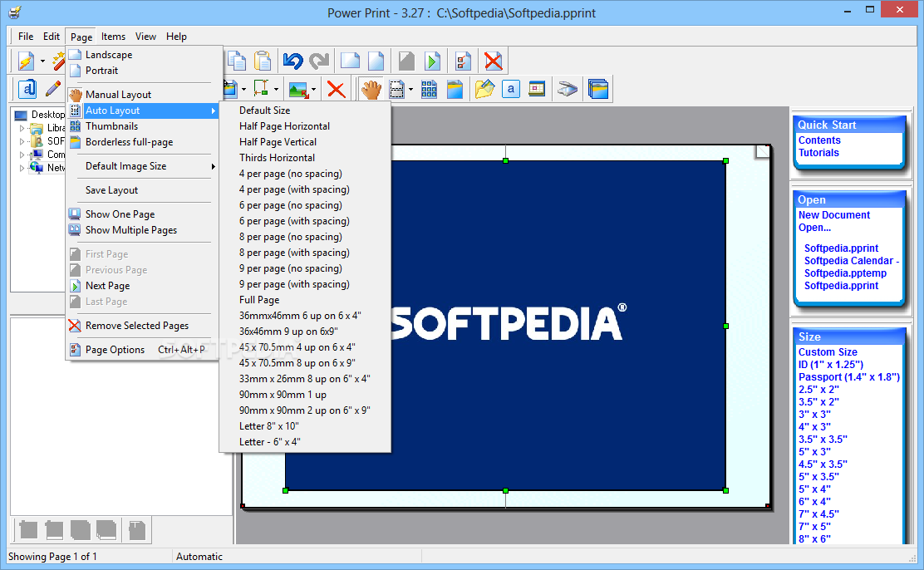Open the Help menu
Image resolution: width=924 pixels, height=570 pixels.
click(x=176, y=37)
